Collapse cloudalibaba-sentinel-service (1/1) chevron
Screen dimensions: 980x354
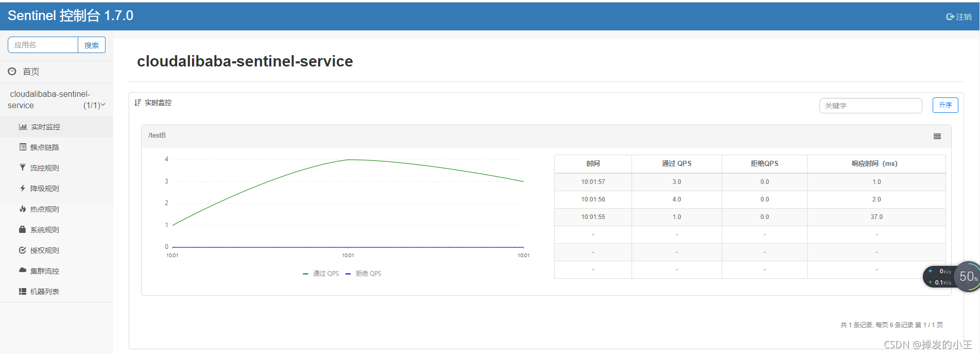(x=103, y=105)
